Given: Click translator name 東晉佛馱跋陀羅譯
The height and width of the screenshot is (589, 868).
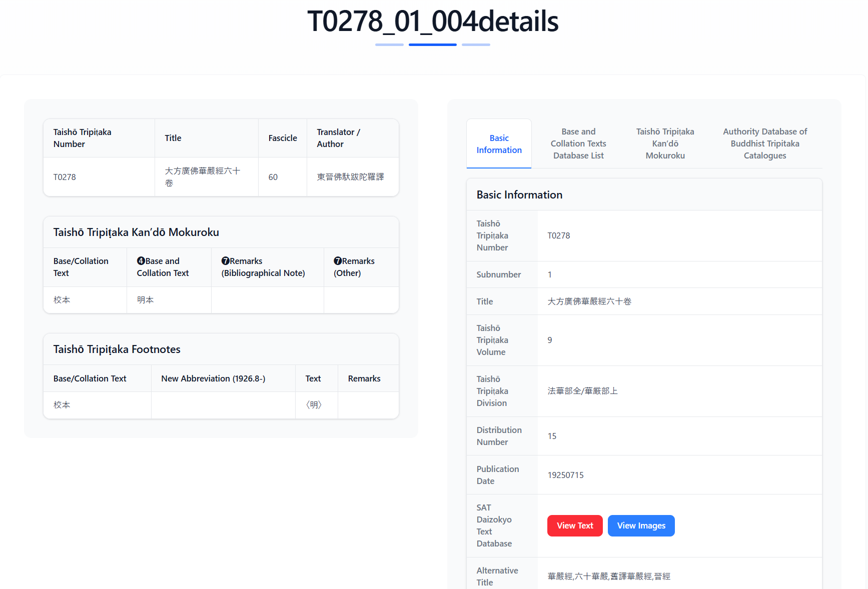Looking at the screenshot, I should 350,177.
